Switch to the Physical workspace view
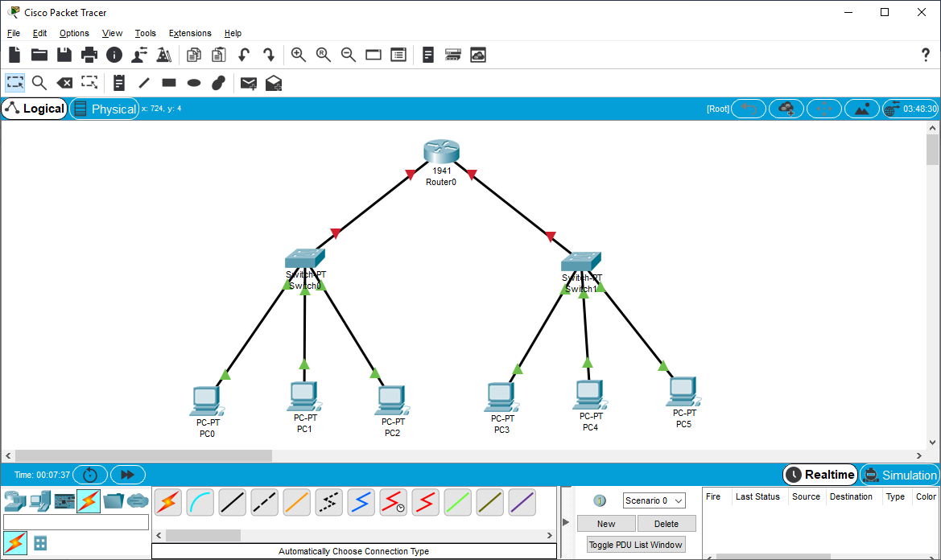This screenshot has height=560, width=941. point(105,109)
